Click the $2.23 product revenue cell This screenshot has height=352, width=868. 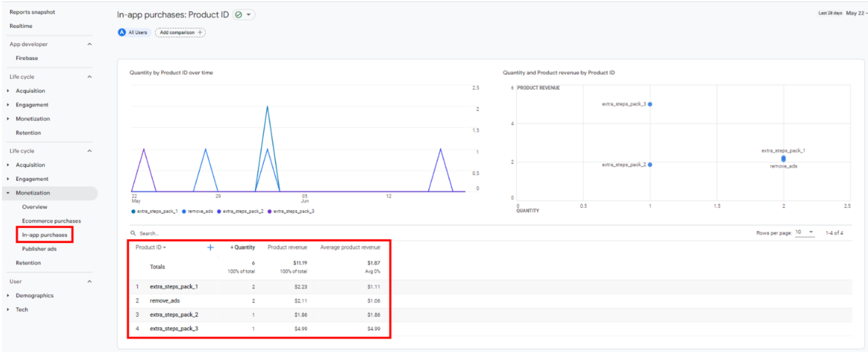pos(301,287)
